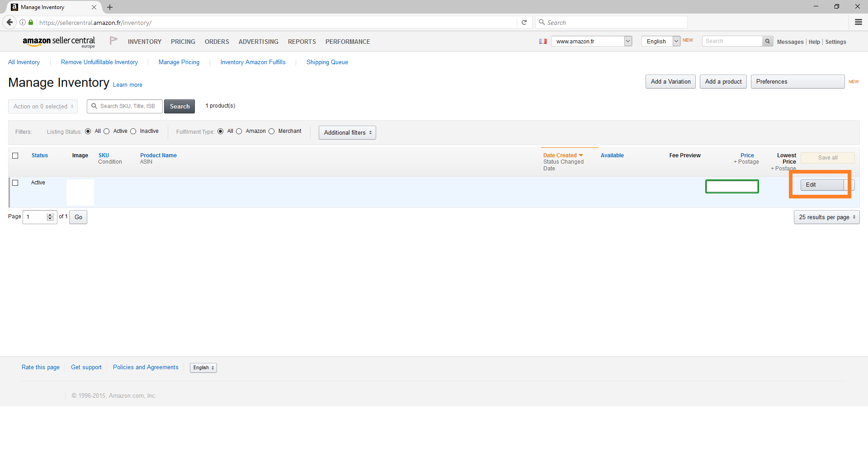868x470 pixels.
Task: Sort by the SKU column header
Action: (x=104, y=155)
